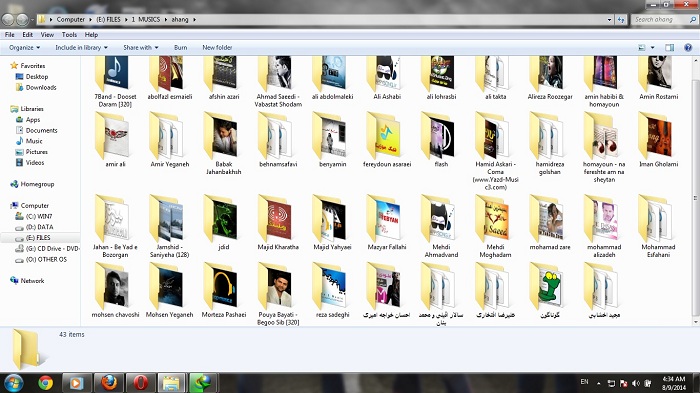The image size is (700, 393).
Task: Click the Help question mark icon
Action: 688,47
